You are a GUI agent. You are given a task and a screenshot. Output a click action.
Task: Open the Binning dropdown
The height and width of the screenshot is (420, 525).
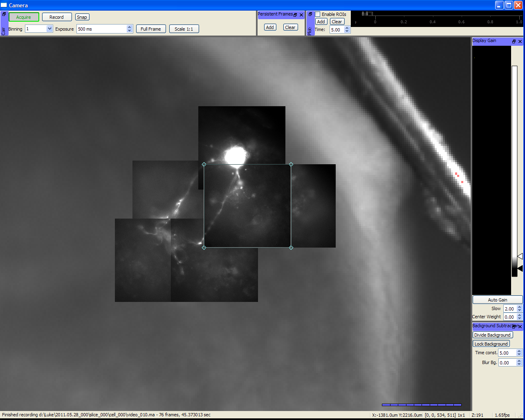(49, 29)
